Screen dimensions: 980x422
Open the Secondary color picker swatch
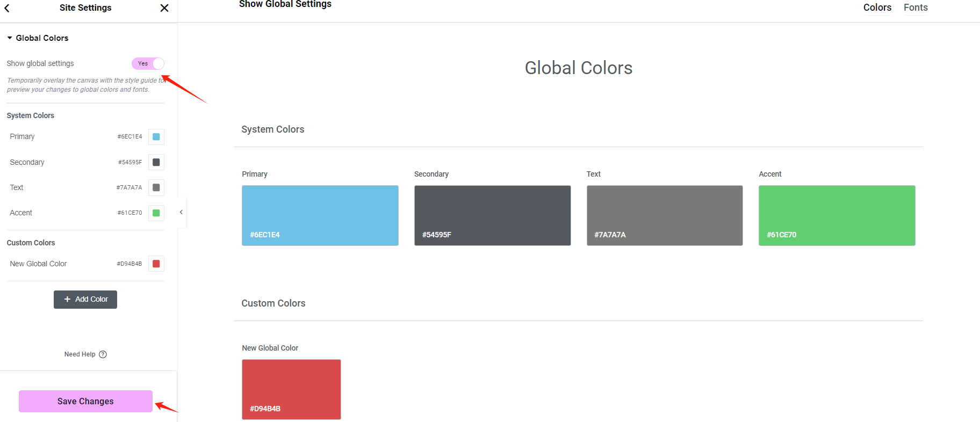[x=156, y=162]
